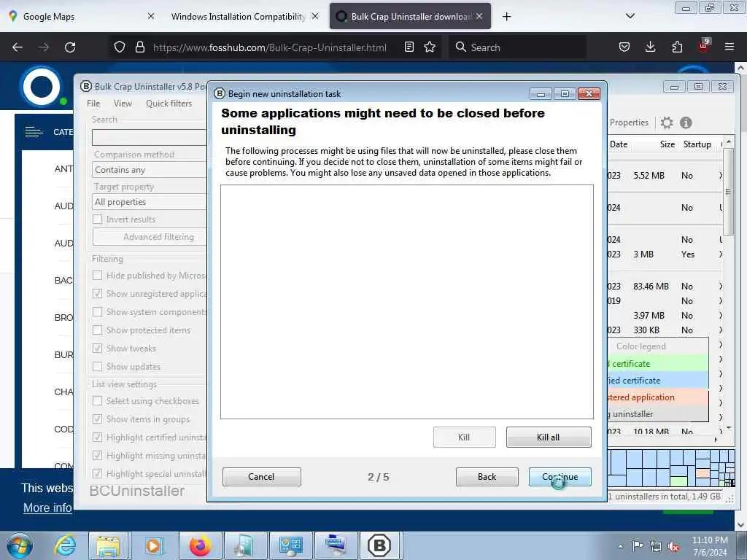747x560 pixels.
Task: Click the treemap disk usage chart
Action: coord(671,468)
